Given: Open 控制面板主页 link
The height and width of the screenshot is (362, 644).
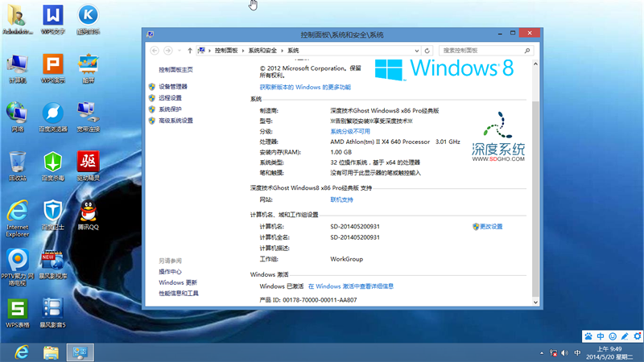Looking at the screenshot, I should 175,70.
